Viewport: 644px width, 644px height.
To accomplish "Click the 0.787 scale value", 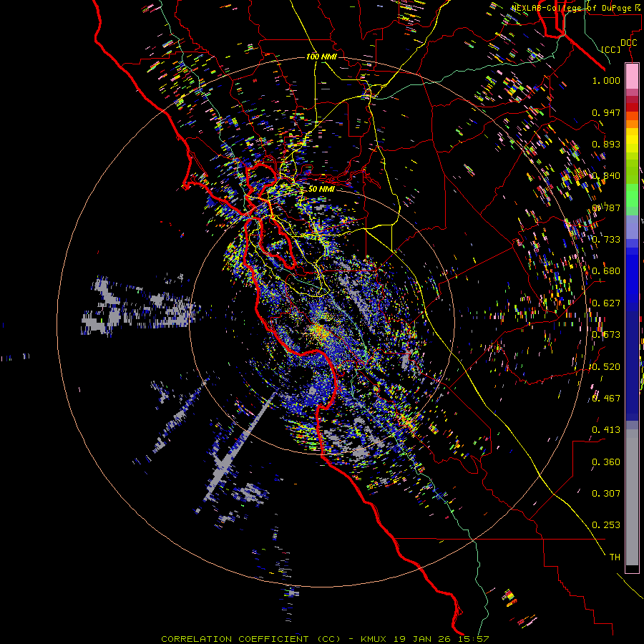I will 606,208.
